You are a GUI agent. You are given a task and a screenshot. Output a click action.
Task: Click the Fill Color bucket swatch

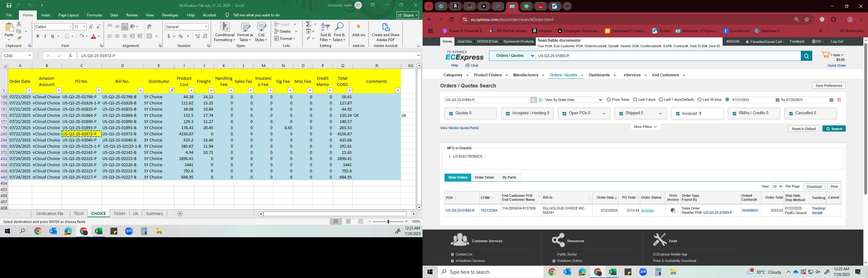pyautogui.click(x=82, y=36)
